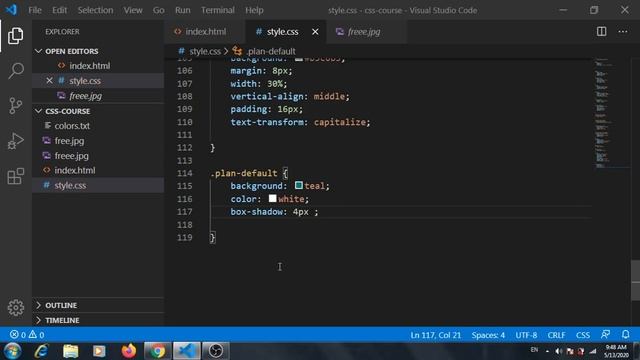Open the Terminal menu

point(218,10)
